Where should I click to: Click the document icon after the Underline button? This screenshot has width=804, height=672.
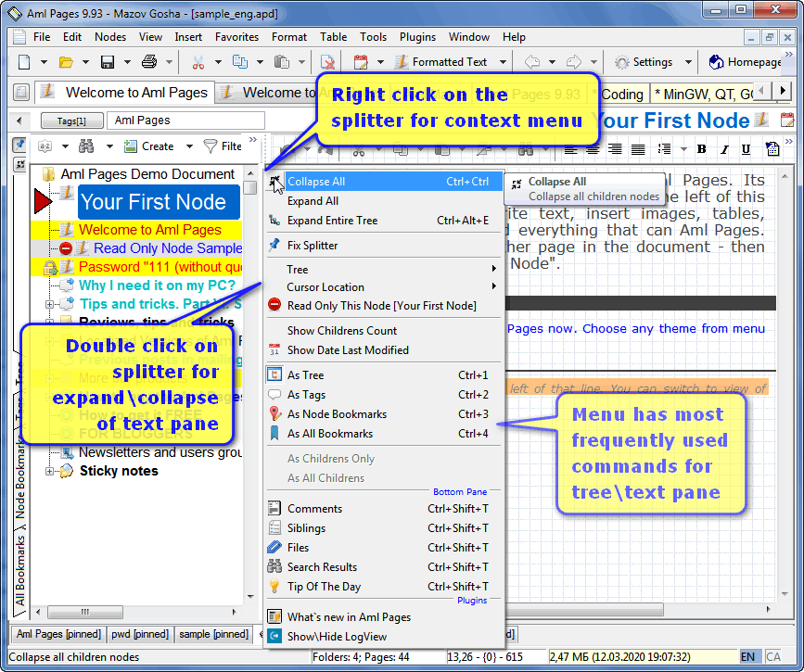pos(772,149)
